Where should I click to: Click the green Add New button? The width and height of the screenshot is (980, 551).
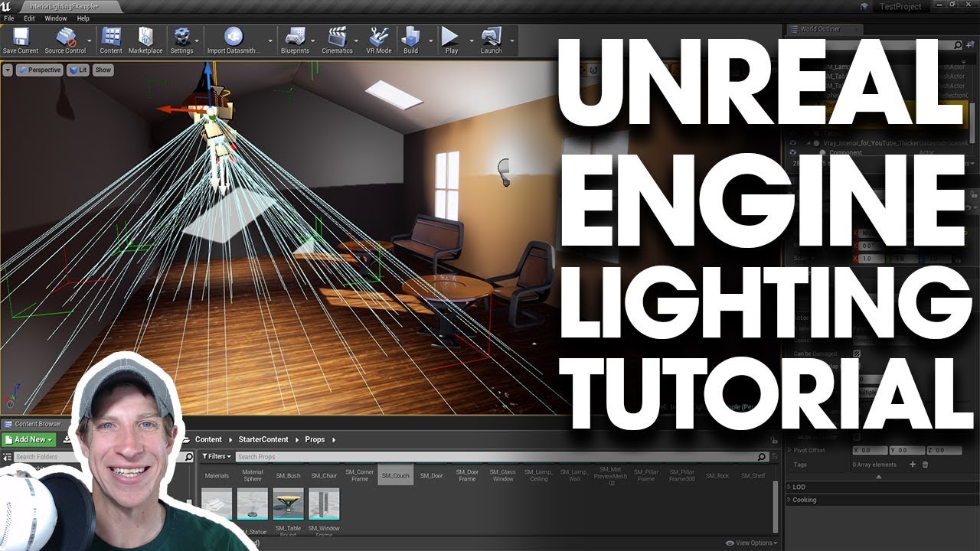click(x=28, y=440)
